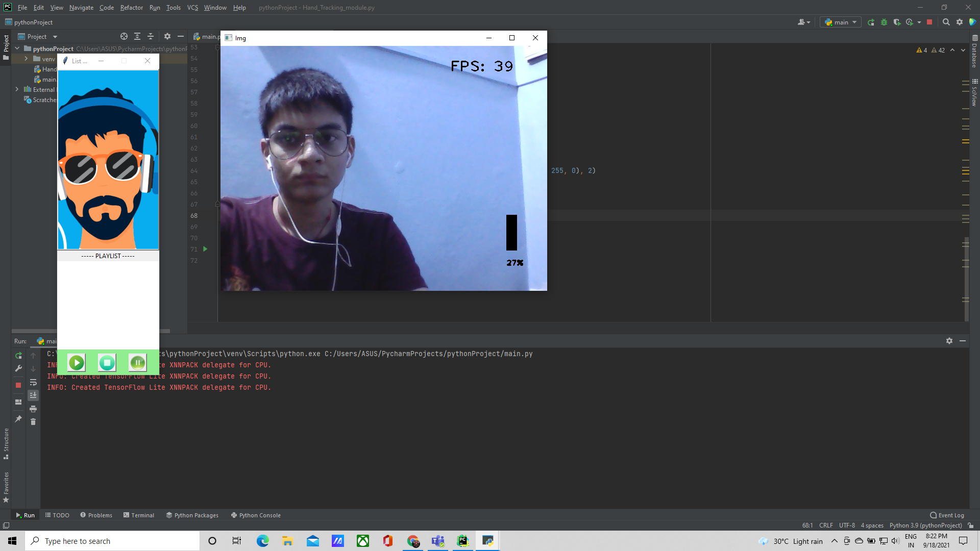Expand the External Libraries tree node
Screen dimensions: 980x551
pos(17,89)
